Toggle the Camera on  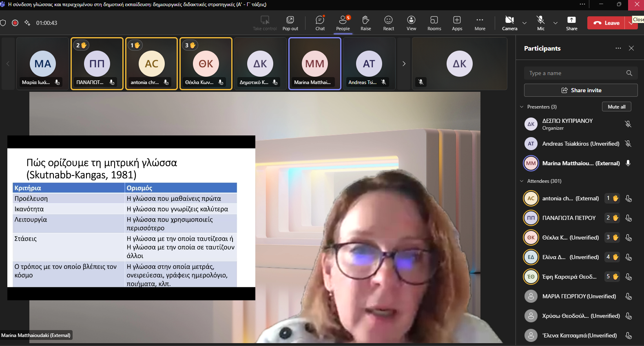pos(509,23)
